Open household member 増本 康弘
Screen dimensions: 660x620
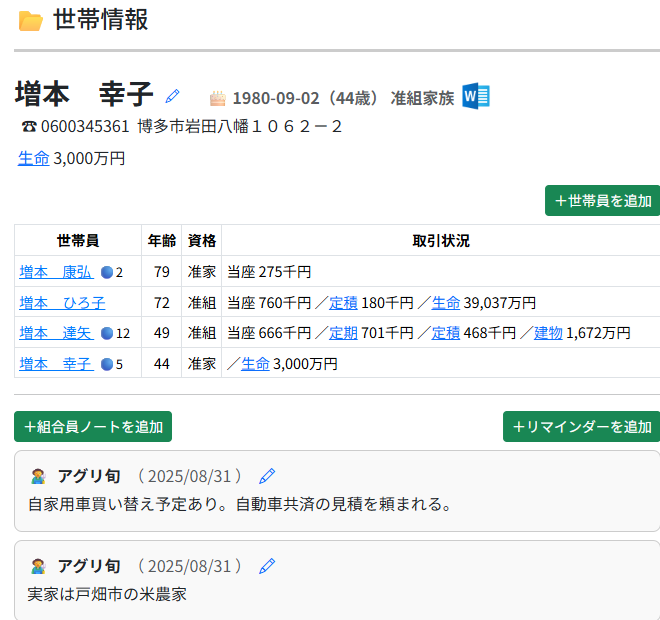[56, 272]
